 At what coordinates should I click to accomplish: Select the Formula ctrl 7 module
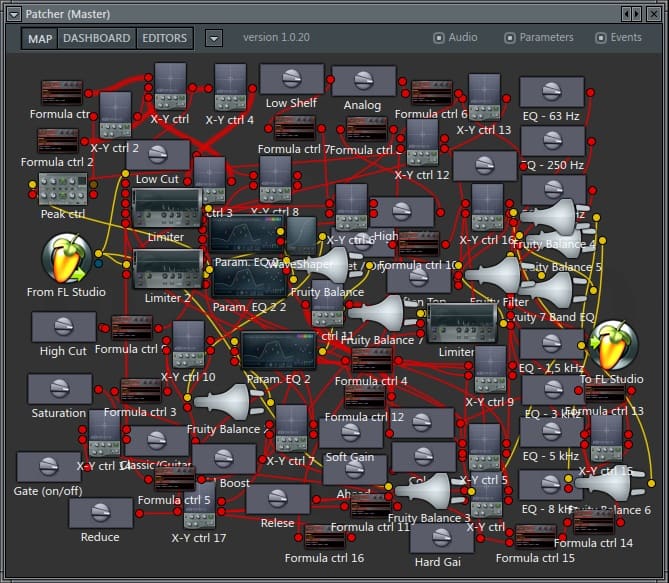click(x=295, y=128)
